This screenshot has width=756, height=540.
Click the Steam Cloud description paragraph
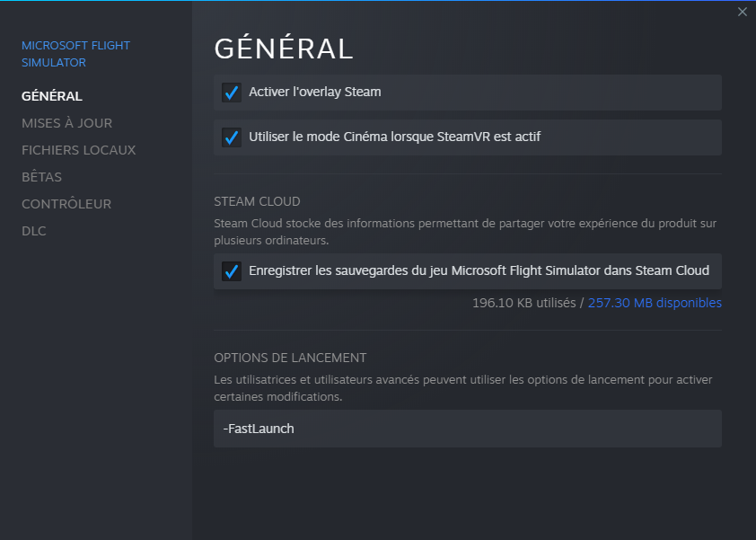(x=465, y=232)
